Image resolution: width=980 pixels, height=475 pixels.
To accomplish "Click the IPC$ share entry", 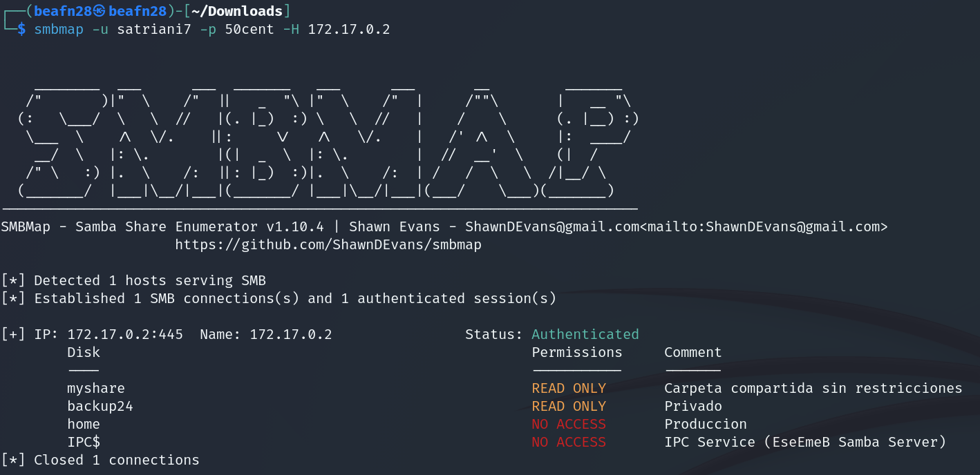I will [x=84, y=442].
